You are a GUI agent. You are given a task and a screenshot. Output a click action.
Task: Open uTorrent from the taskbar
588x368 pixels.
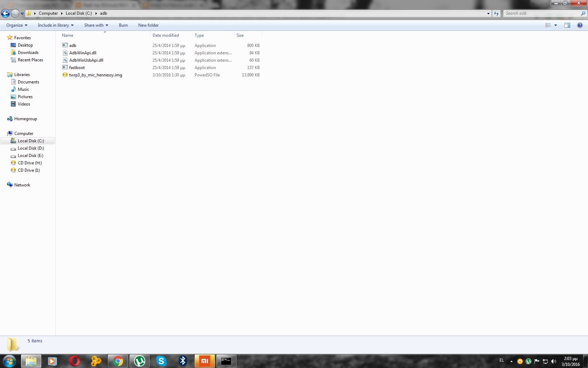coord(140,361)
